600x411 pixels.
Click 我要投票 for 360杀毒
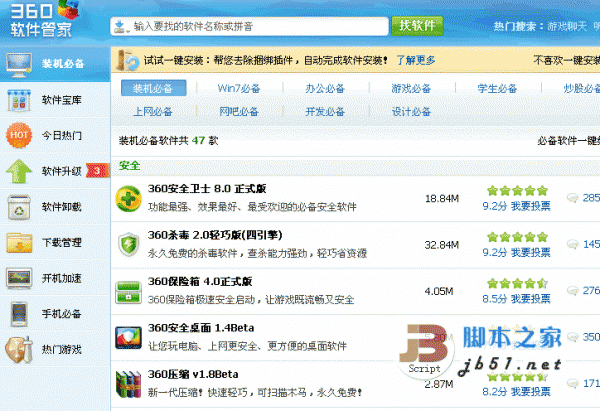tap(531, 253)
